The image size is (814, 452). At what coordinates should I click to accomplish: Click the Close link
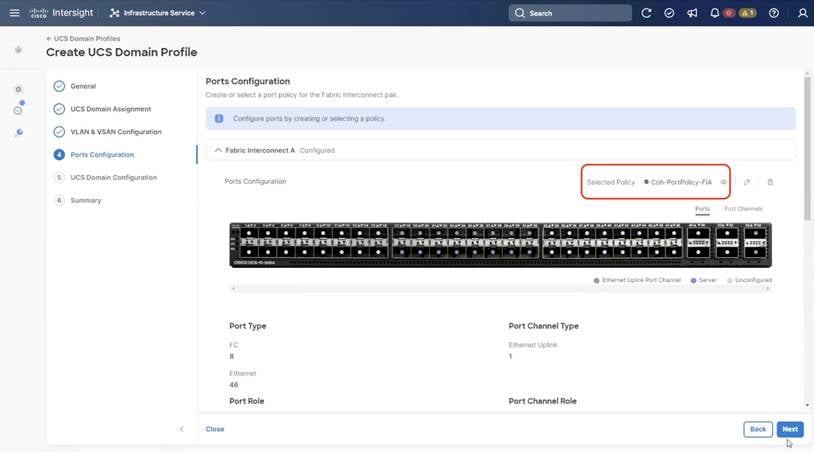point(215,429)
